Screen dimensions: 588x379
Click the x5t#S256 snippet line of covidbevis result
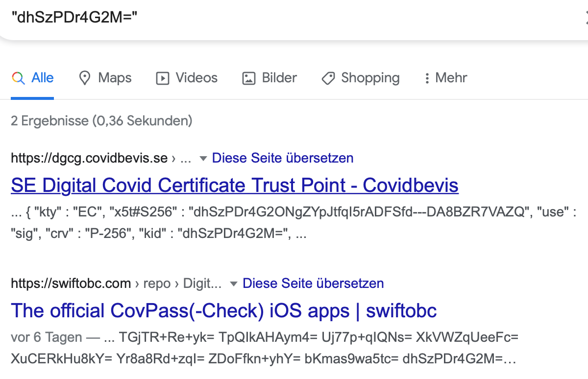(294, 213)
